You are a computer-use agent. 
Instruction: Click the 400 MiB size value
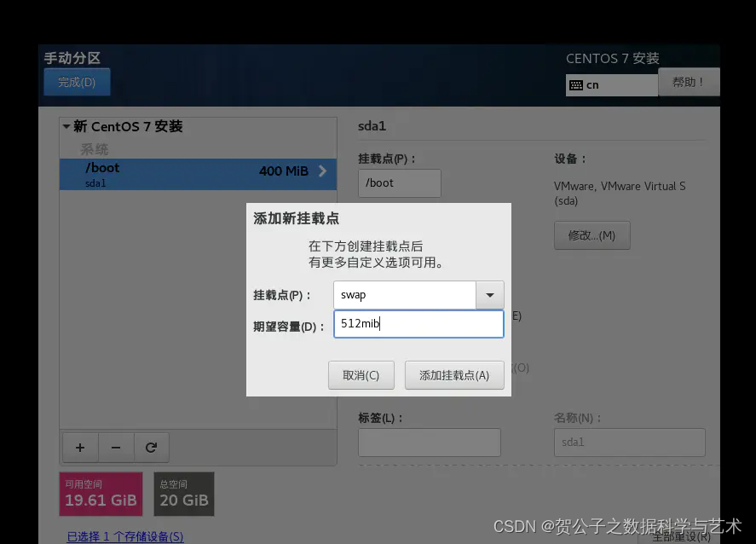click(284, 171)
